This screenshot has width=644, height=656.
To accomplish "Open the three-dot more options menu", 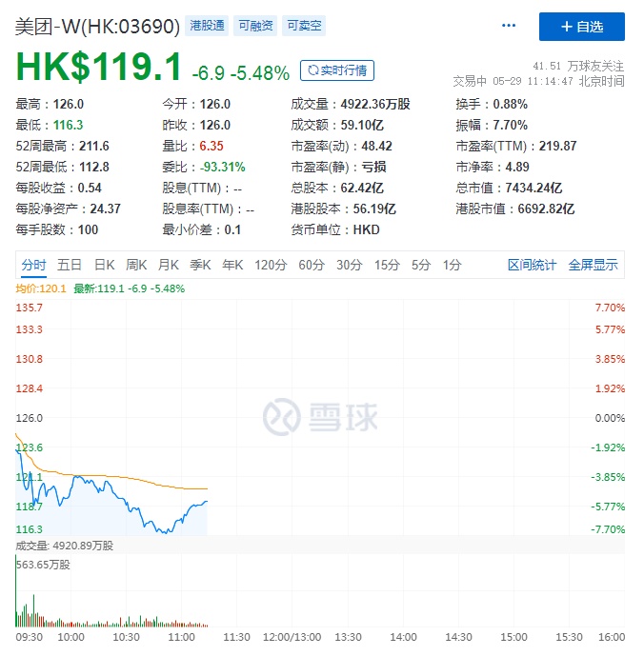I will pyautogui.click(x=509, y=26).
